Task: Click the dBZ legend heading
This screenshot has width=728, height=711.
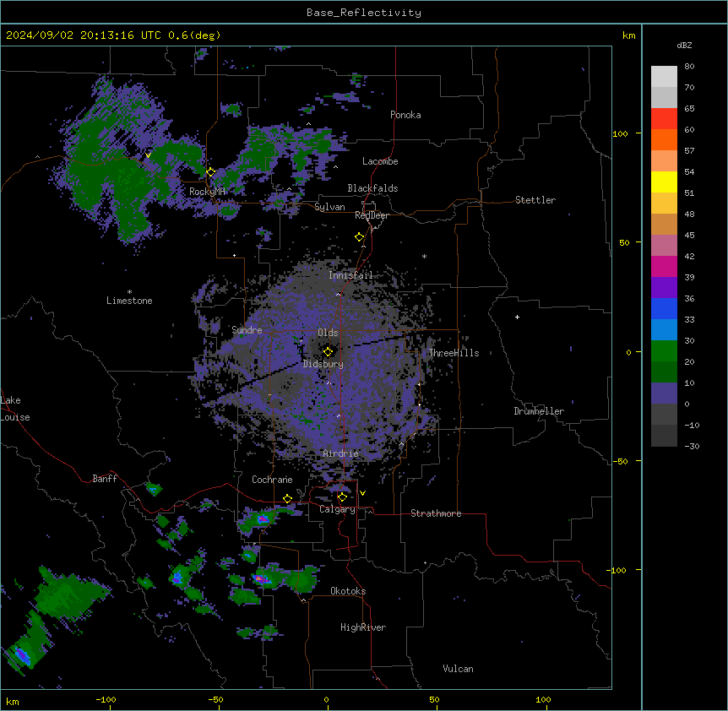Action: tap(684, 46)
